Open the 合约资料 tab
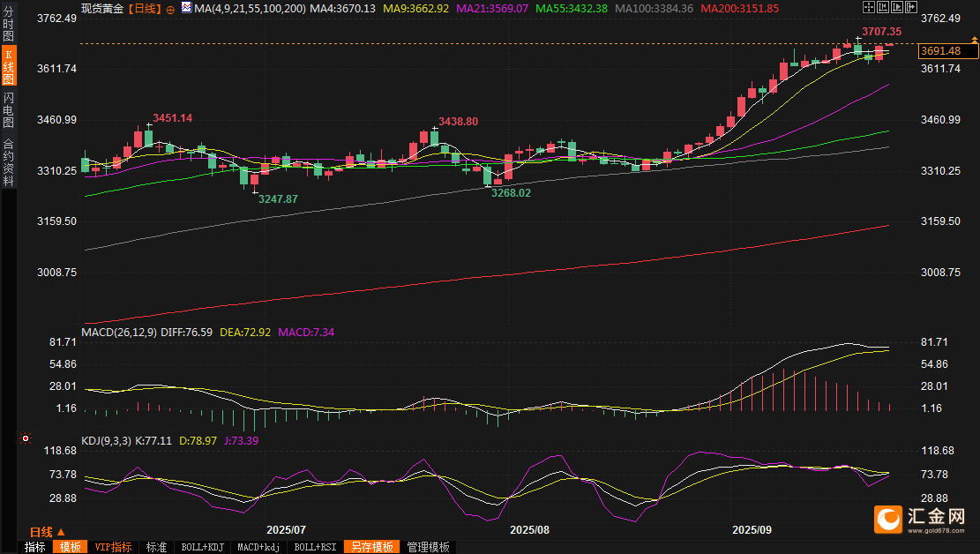 [8, 162]
